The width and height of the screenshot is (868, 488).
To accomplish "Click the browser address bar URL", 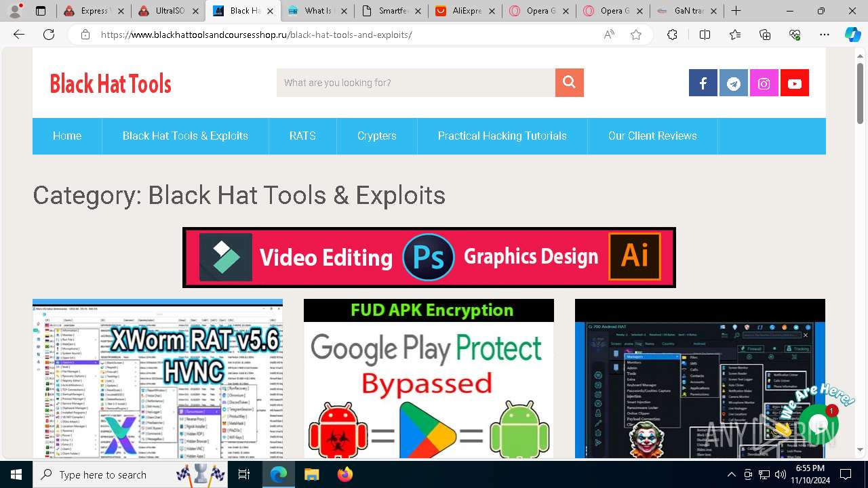I will pyautogui.click(x=256, y=35).
